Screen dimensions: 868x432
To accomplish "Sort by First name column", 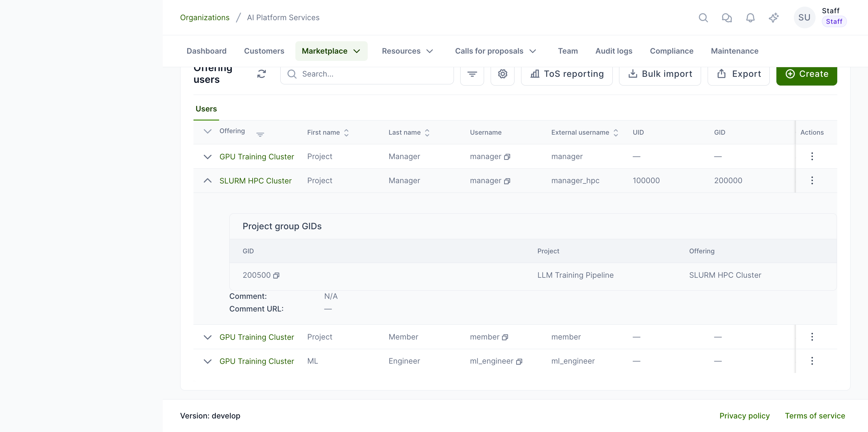I will pos(346,133).
